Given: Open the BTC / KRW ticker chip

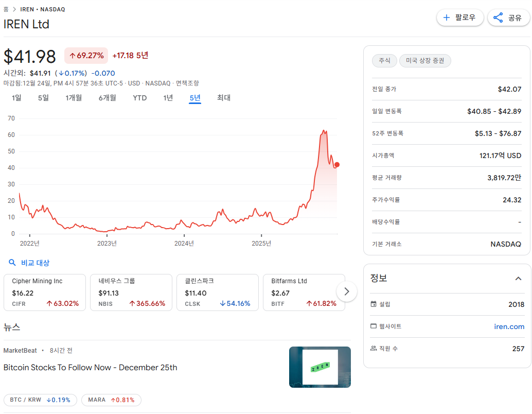Looking at the screenshot, I should (x=40, y=400).
